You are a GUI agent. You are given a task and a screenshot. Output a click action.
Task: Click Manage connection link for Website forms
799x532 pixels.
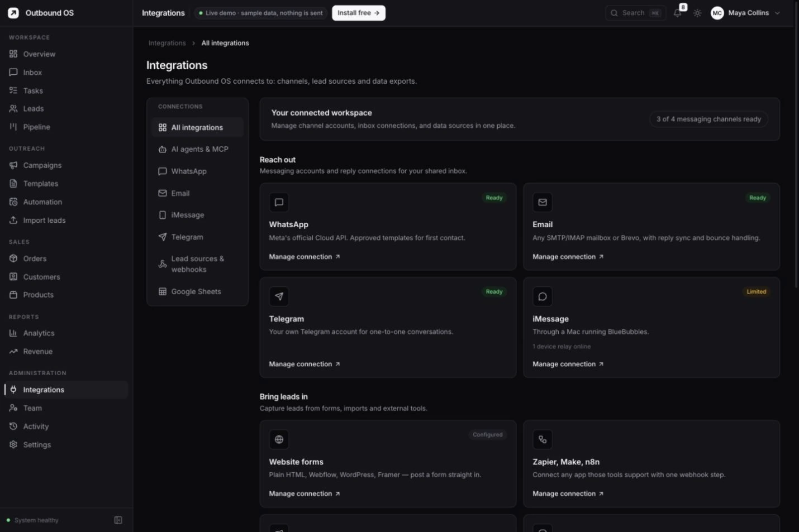coord(305,493)
